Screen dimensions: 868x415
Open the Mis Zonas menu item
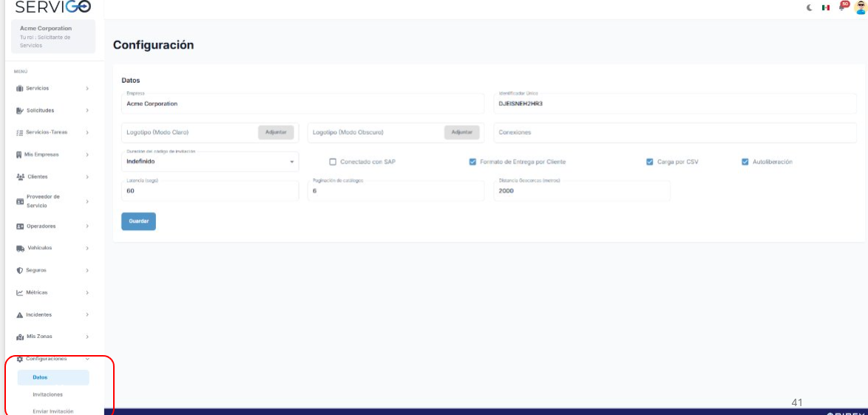coord(53,337)
